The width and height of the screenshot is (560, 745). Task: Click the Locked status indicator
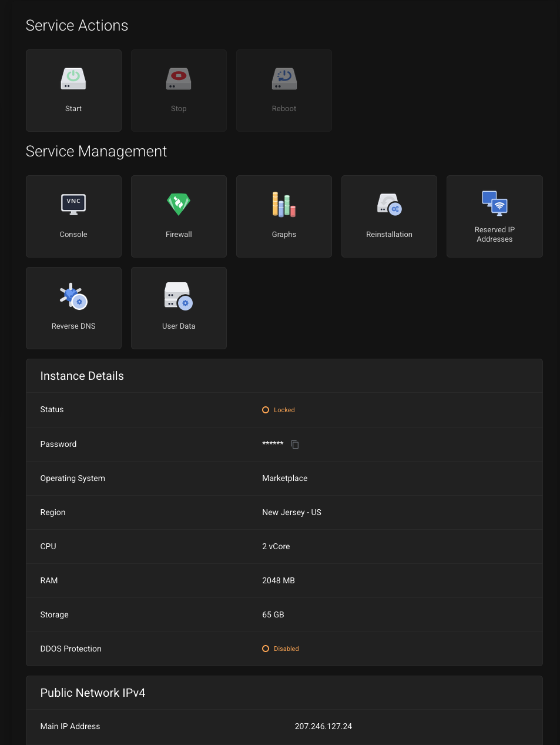[x=279, y=410]
